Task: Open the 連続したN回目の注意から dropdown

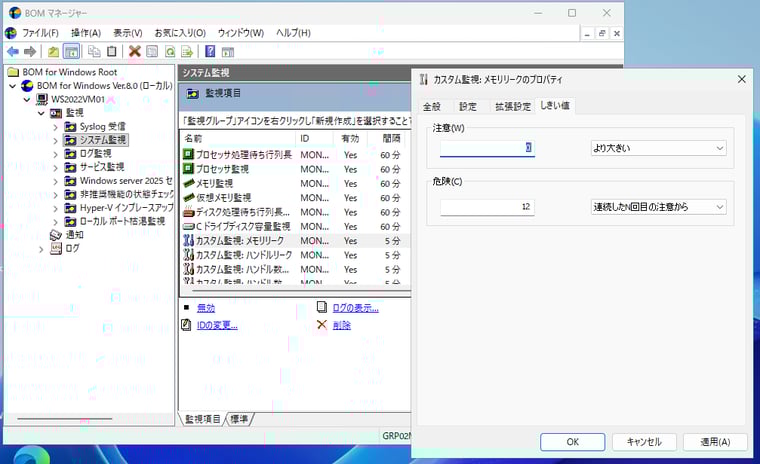Action: point(657,207)
